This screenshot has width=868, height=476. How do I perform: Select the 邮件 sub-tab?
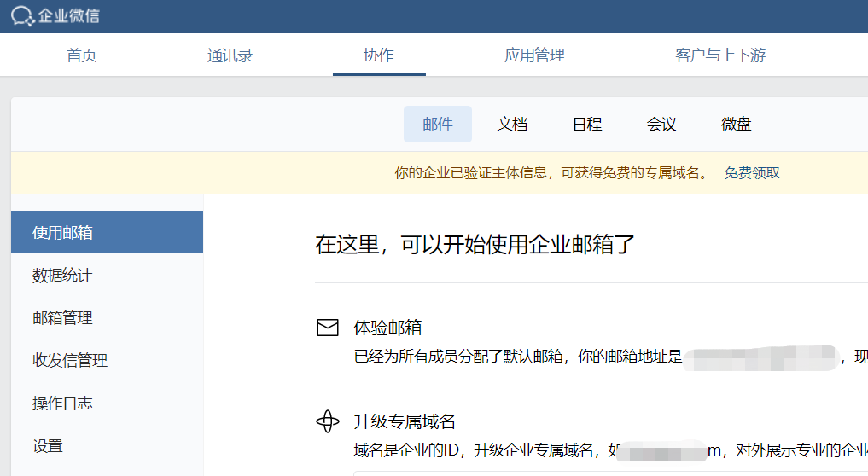(x=438, y=125)
